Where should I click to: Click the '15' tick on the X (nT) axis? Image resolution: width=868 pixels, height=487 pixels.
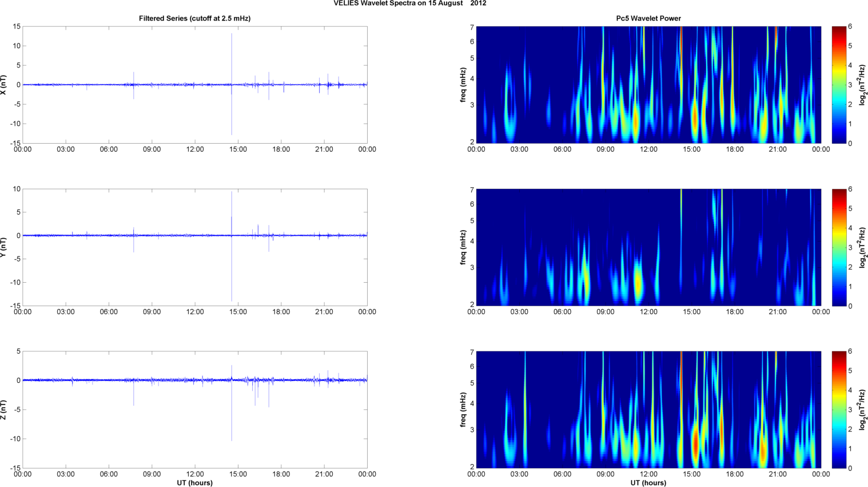pyautogui.click(x=17, y=26)
